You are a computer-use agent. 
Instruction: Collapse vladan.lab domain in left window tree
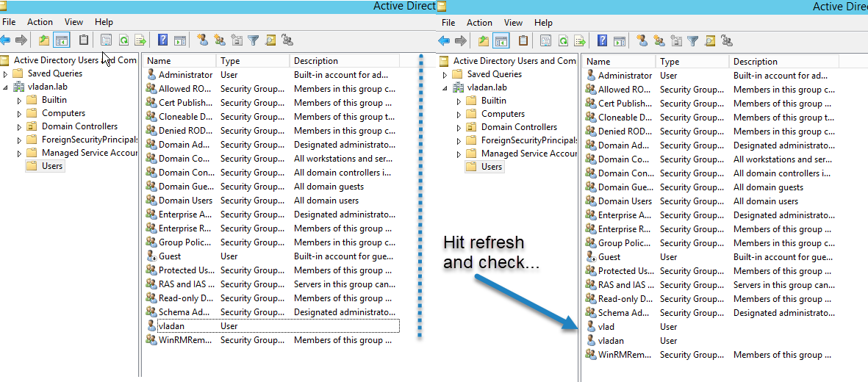6,87
